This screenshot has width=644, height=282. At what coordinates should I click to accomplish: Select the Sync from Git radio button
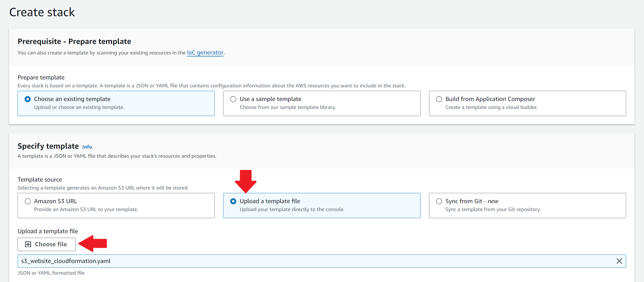click(439, 201)
